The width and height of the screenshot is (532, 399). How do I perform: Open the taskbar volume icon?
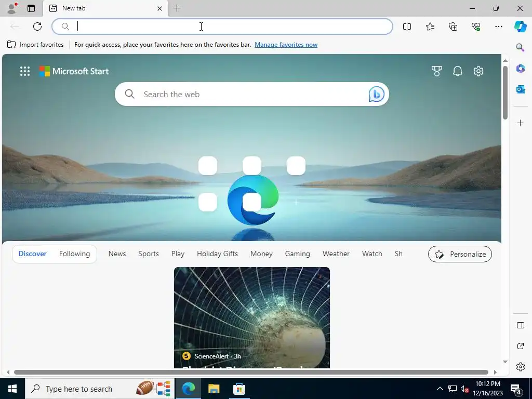464,389
